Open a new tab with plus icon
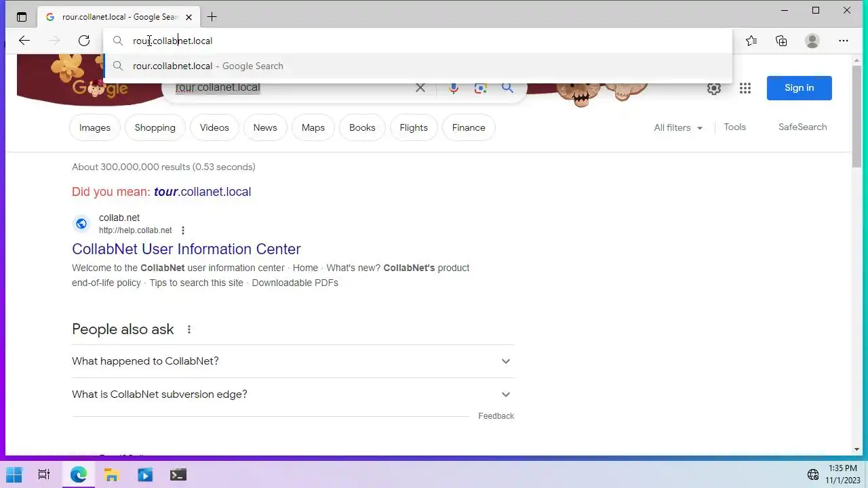 [x=212, y=17]
